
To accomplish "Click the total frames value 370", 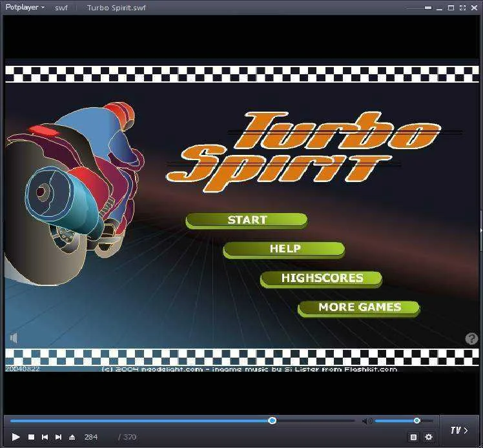I will pos(130,437).
